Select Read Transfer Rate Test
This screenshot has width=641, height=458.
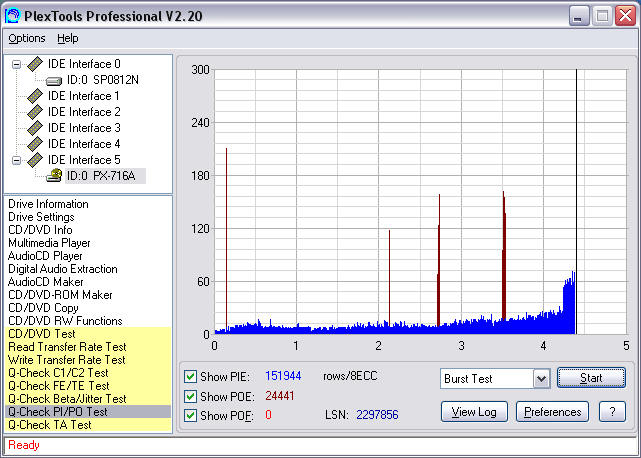coord(88,347)
